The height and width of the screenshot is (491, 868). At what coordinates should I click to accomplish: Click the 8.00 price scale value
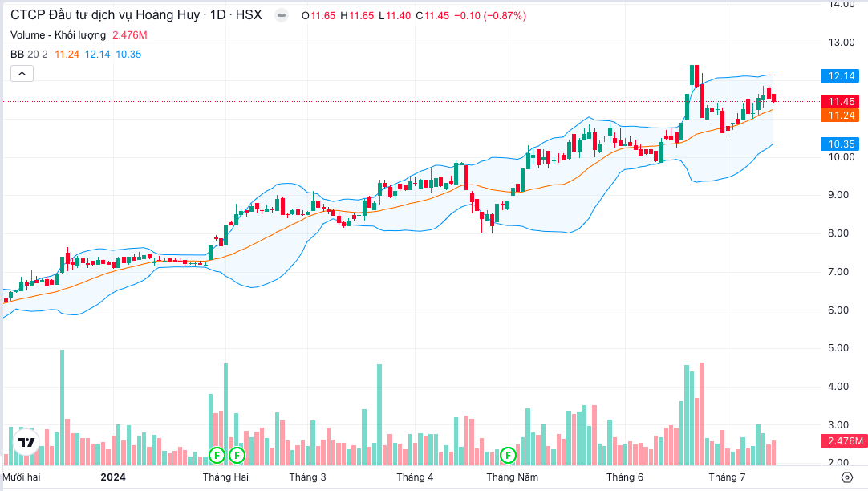(838, 233)
